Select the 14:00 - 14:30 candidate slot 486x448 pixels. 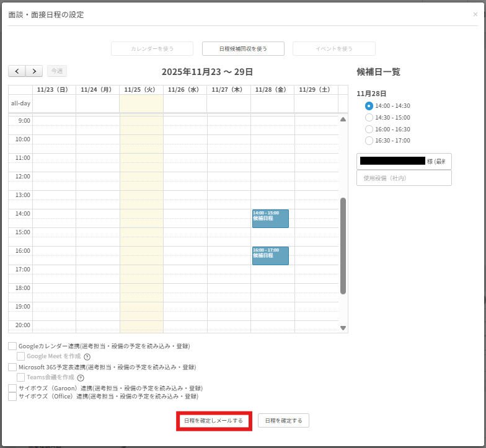tap(369, 106)
